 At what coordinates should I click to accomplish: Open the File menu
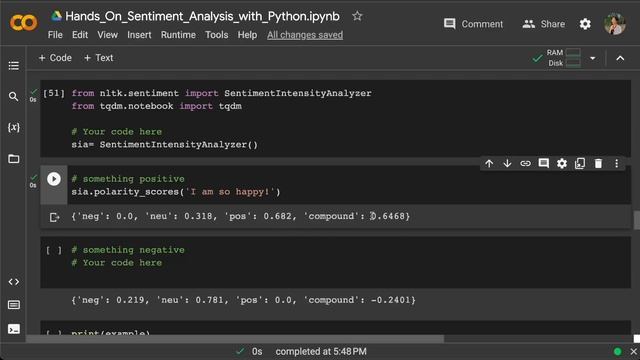click(55, 35)
